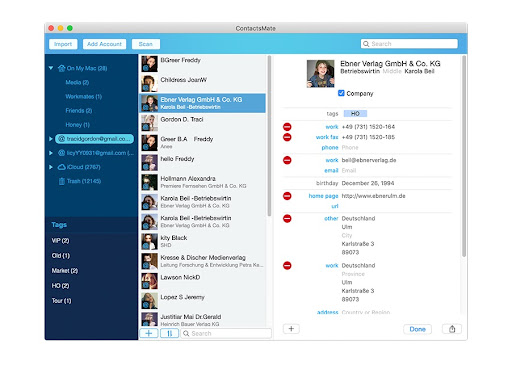The image size is (512, 370).
Task: Click the top toolbar Search field
Action: (409, 44)
